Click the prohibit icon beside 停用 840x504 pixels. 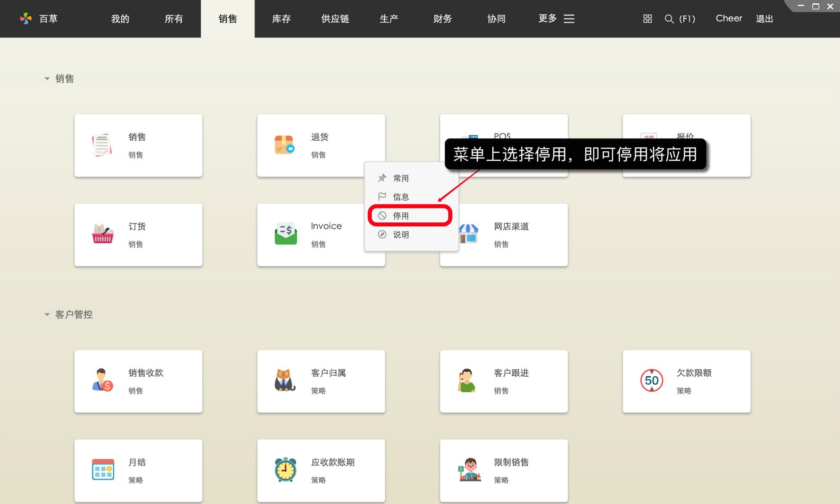(x=382, y=215)
